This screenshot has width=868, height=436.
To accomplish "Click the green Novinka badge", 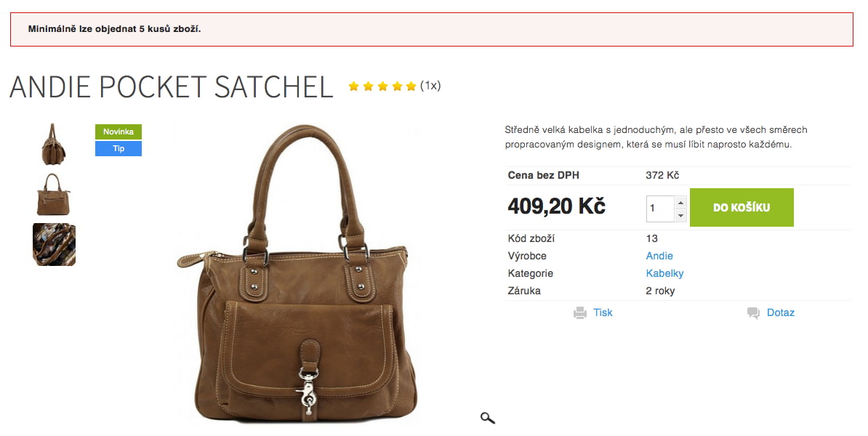I will click(118, 132).
